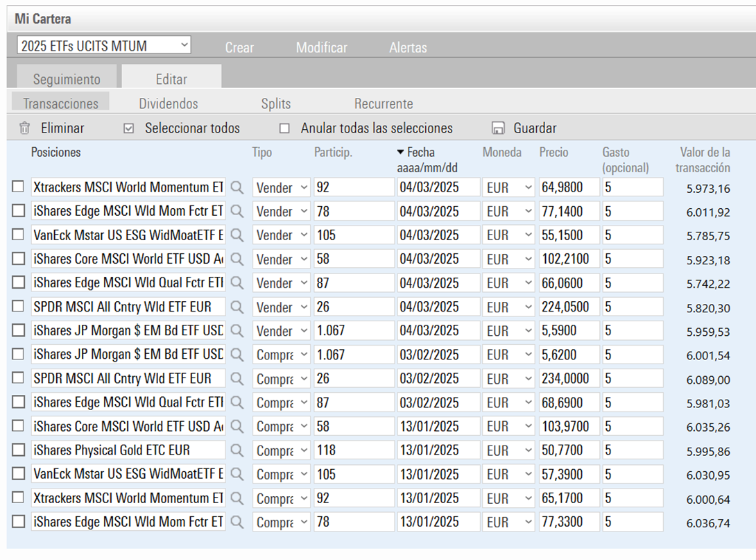Expand the EUR currency dropdown on the SPDR Compra row
Image resolution: width=756 pixels, height=560 pixels.
[508, 379]
